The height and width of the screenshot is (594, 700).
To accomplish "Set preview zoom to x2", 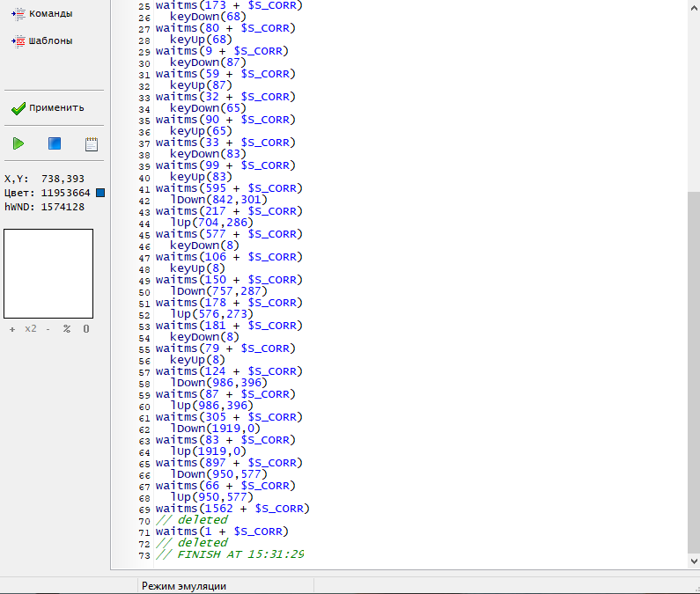I will pyautogui.click(x=31, y=329).
